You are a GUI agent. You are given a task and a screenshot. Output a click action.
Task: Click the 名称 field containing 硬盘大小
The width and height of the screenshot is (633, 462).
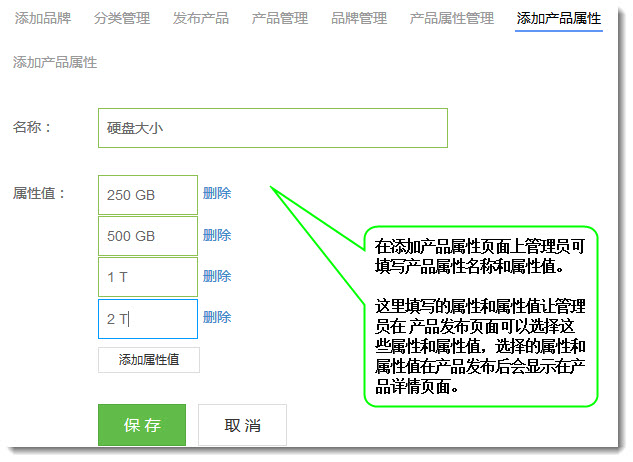(272, 128)
